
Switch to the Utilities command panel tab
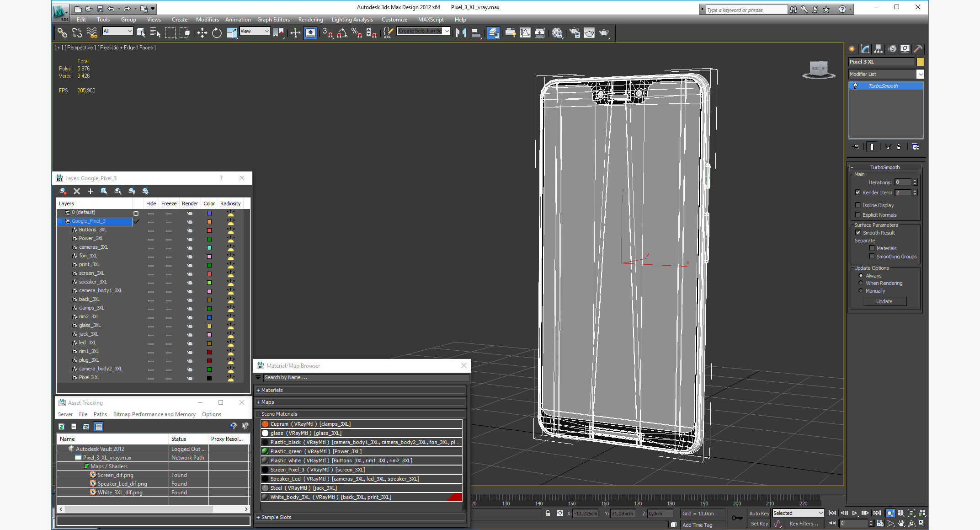[918, 49]
